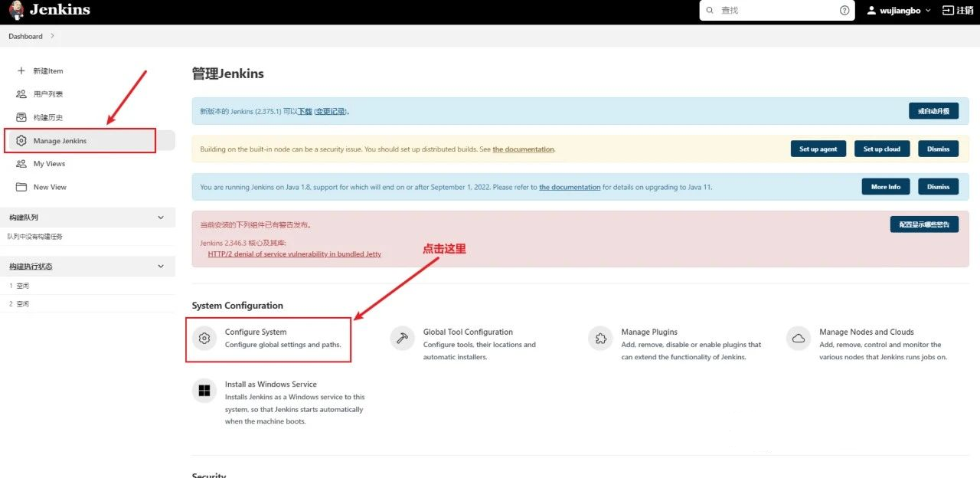Click the 或自动升级 button
This screenshot has width=980, height=478.
click(x=933, y=111)
